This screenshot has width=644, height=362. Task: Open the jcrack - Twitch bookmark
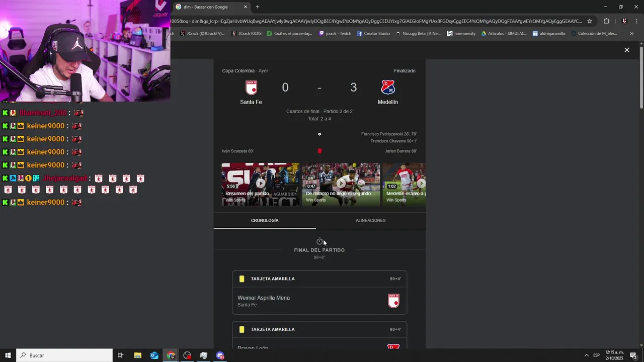click(x=335, y=34)
